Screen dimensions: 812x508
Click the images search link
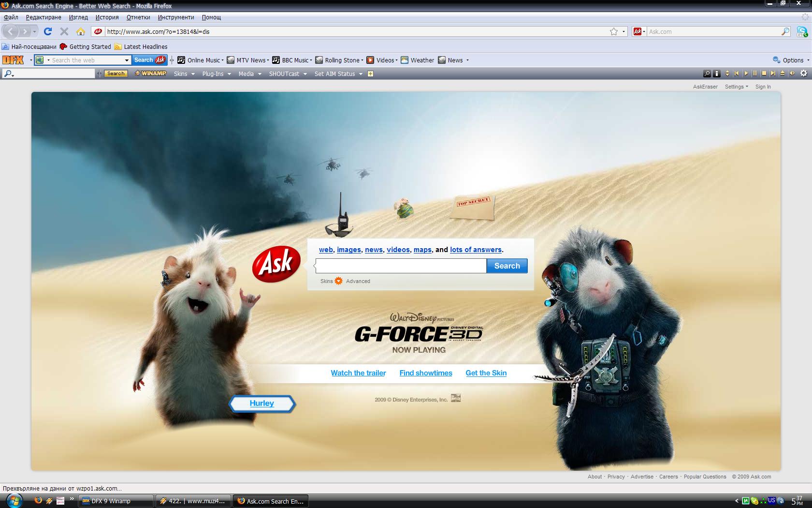tap(349, 250)
